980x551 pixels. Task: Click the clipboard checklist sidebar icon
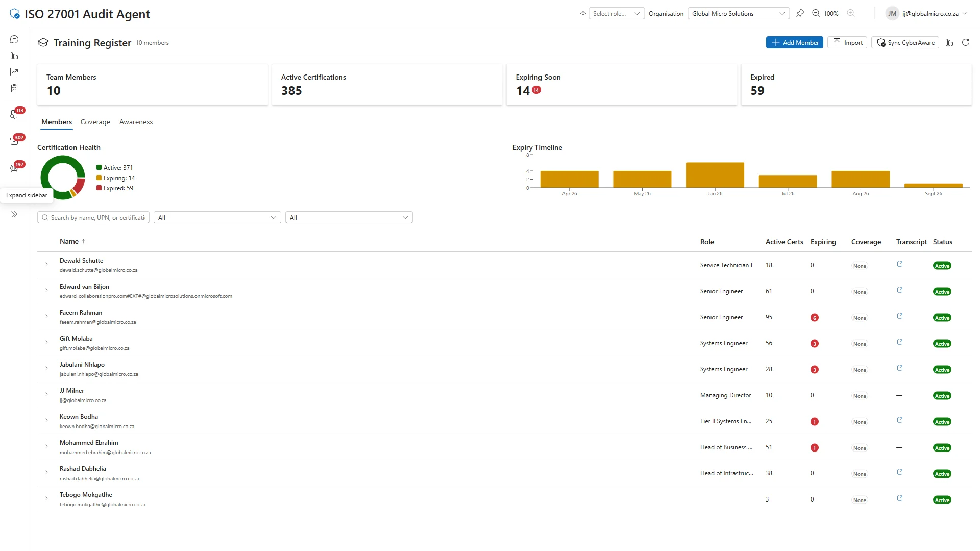point(14,88)
